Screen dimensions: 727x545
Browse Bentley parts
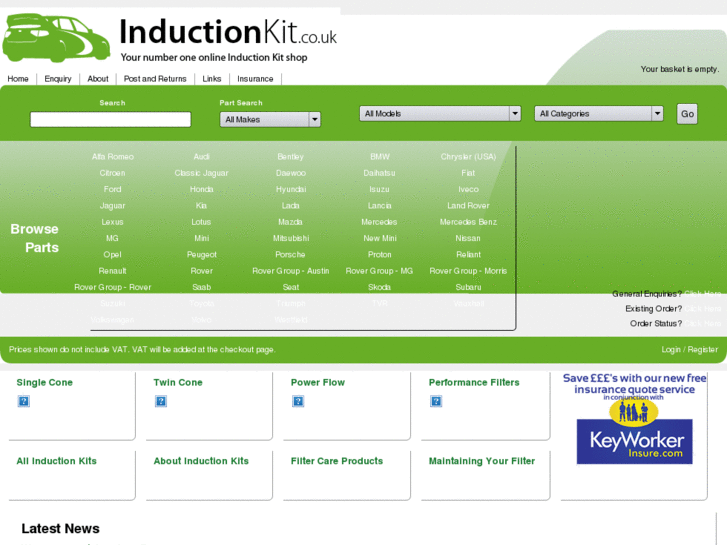pyautogui.click(x=290, y=157)
